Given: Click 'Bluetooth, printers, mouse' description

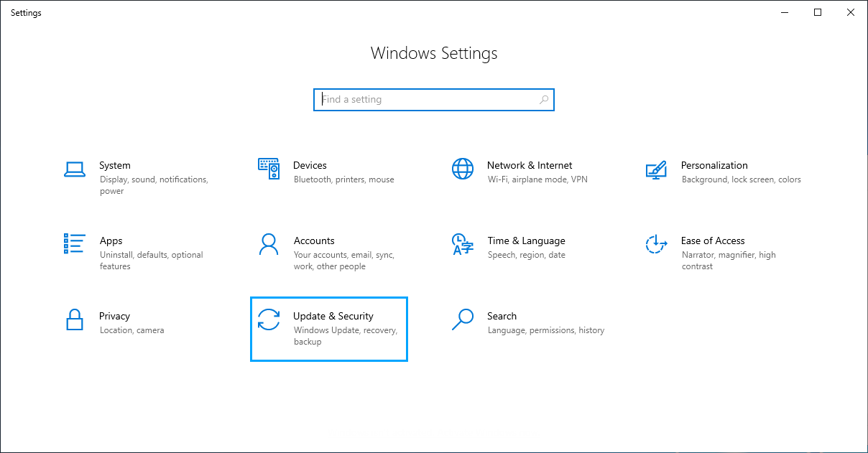Looking at the screenshot, I should tap(344, 179).
